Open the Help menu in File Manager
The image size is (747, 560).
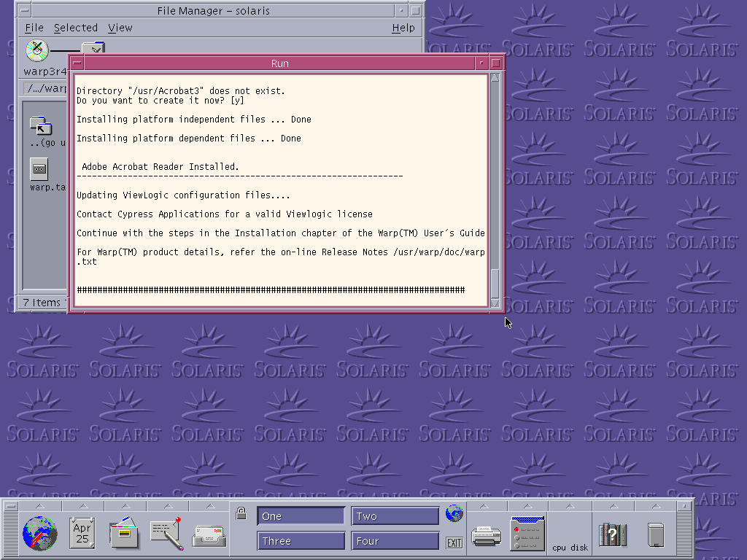(403, 28)
